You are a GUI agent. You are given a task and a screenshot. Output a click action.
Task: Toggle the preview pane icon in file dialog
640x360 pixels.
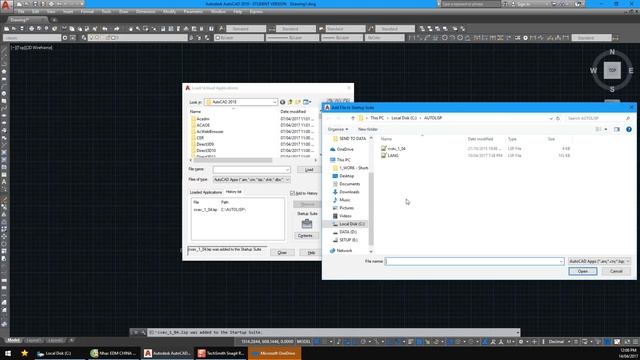[617, 129]
